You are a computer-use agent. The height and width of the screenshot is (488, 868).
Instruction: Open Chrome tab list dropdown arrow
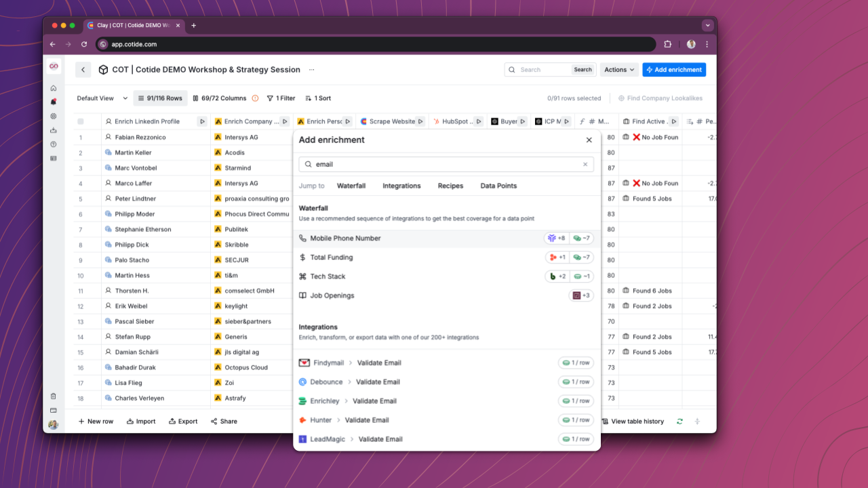[x=708, y=25]
